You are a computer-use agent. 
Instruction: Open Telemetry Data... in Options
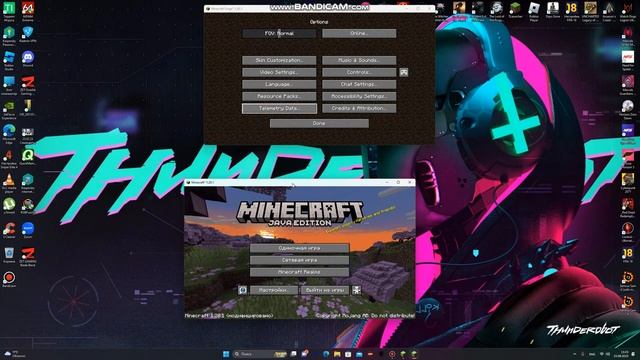click(x=279, y=109)
